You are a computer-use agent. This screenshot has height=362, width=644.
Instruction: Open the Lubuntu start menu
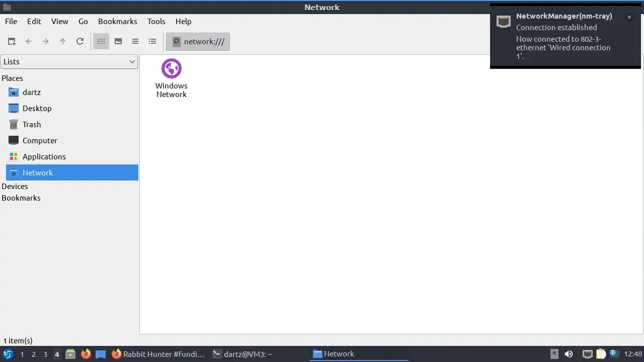(x=8, y=354)
